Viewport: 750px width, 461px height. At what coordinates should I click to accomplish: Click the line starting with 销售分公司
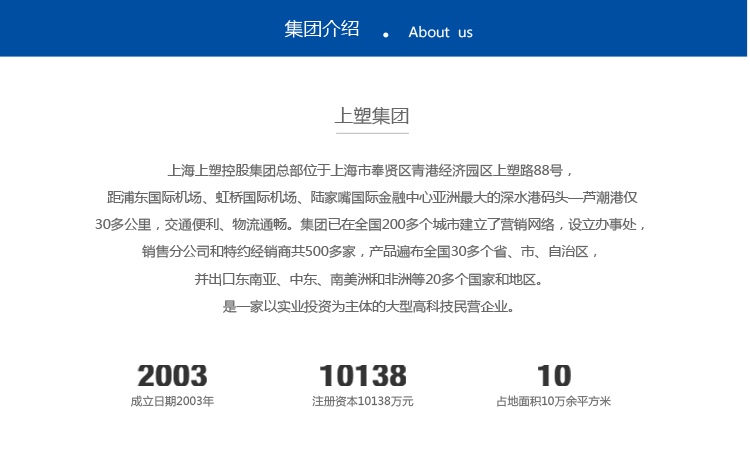point(370,252)
